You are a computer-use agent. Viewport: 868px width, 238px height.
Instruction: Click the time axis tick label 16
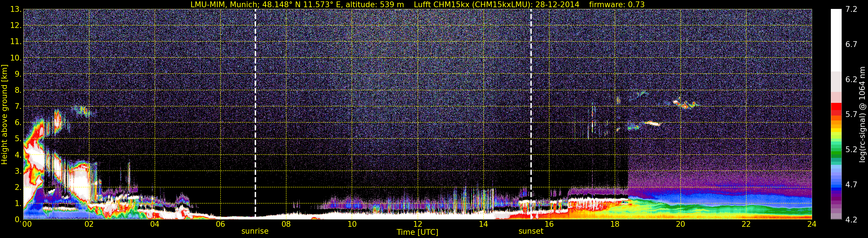(549, 224)
